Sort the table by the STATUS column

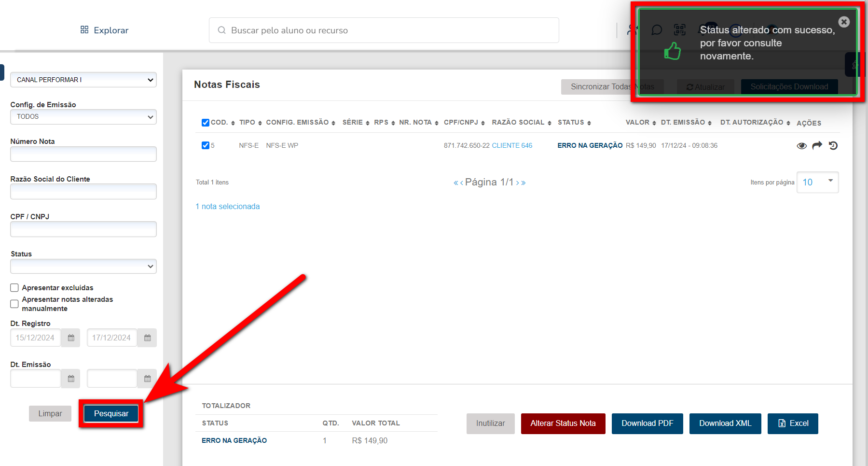[x=574, y=123]
